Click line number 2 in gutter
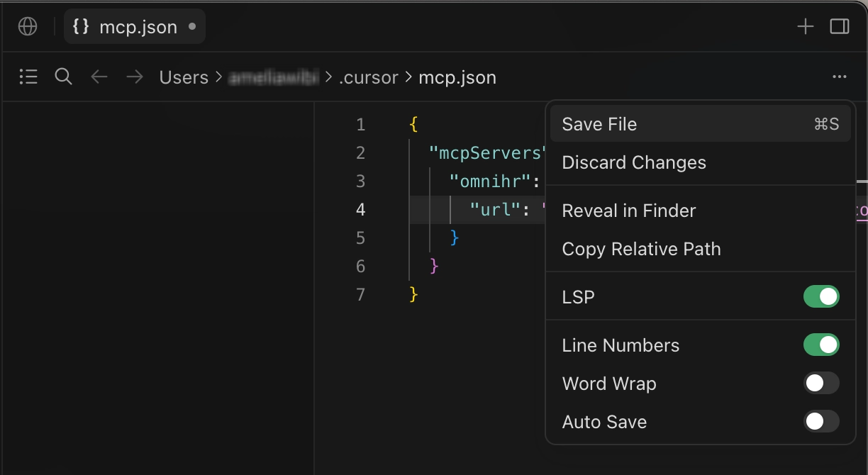This screenshot has height=475, width=868. (361, 153)
